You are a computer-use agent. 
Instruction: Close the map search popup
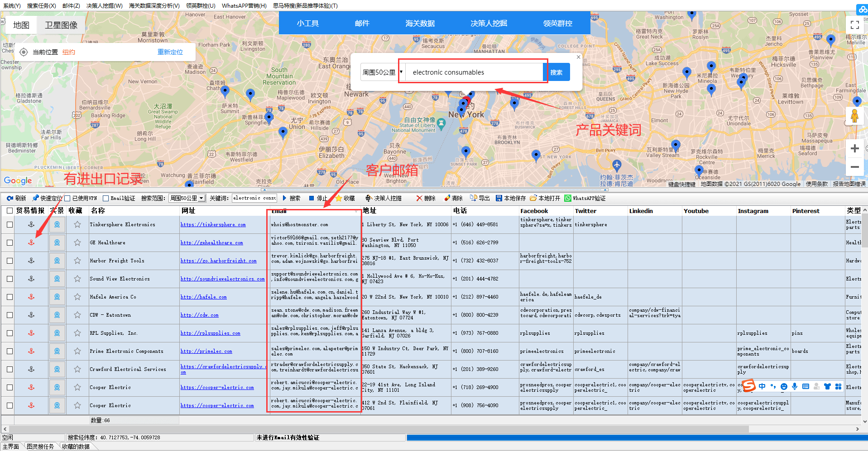tap(578, 57)
